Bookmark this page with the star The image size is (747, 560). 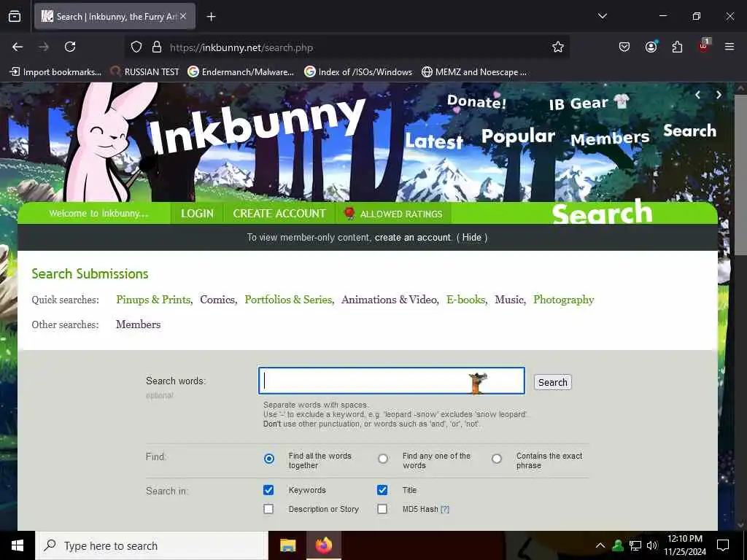(558, 47)
